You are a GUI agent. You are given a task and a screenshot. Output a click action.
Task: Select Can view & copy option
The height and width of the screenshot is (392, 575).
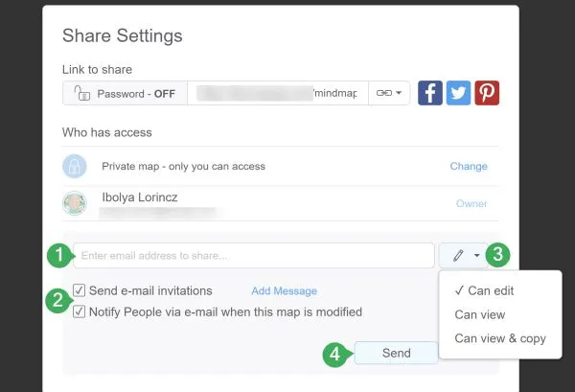[x=499, y=338]
